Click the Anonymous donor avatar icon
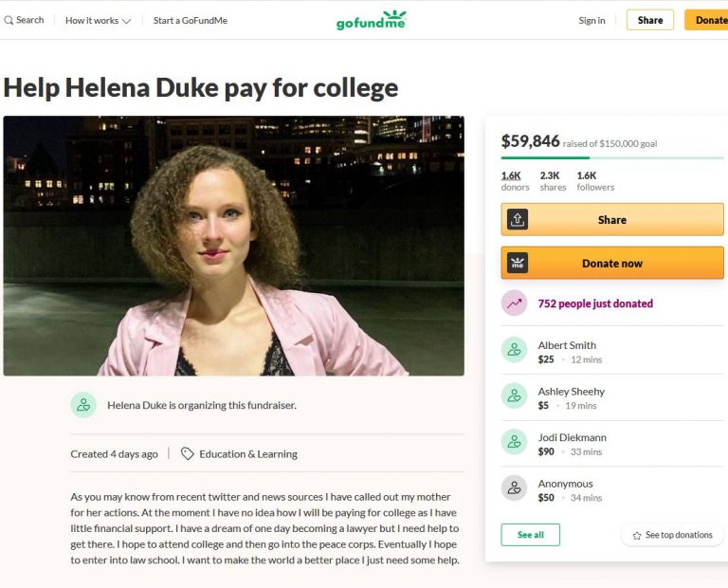728x588 pixels. tap(514, 488)
